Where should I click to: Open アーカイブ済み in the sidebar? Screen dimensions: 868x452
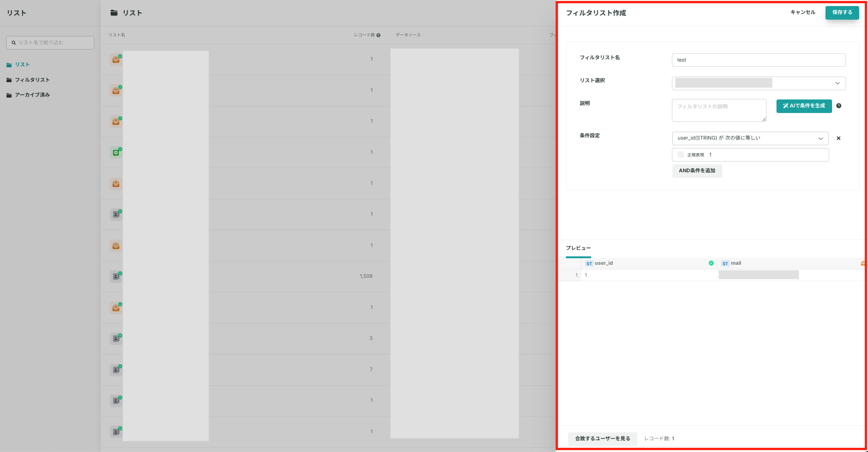coord(32,95)
